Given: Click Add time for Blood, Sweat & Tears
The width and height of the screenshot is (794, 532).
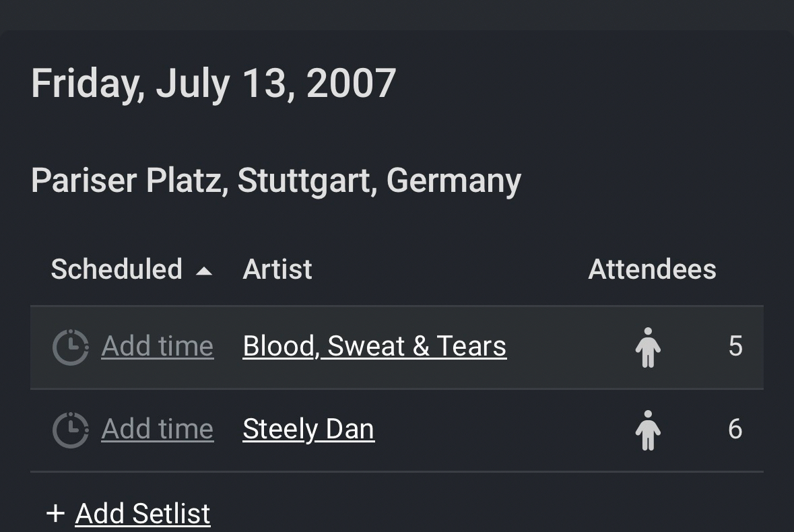Looking at the screenshot, I should (157, 346).
